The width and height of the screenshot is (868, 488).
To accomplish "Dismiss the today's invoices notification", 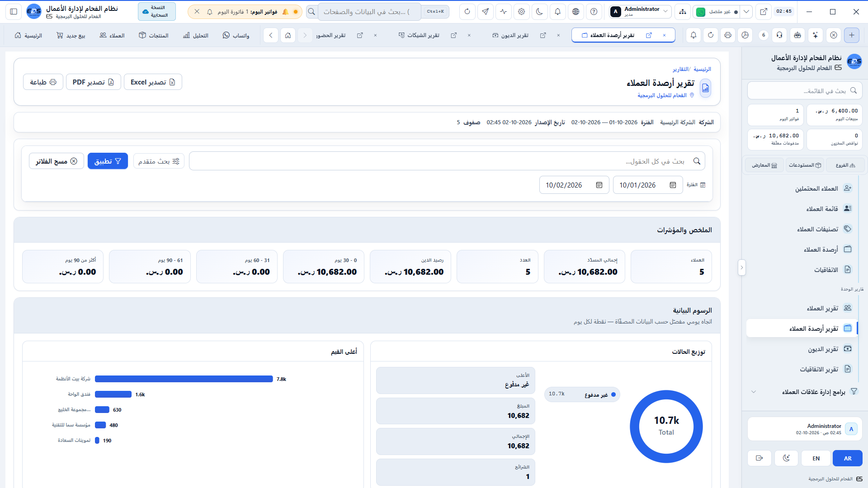I will click(197, 12).
